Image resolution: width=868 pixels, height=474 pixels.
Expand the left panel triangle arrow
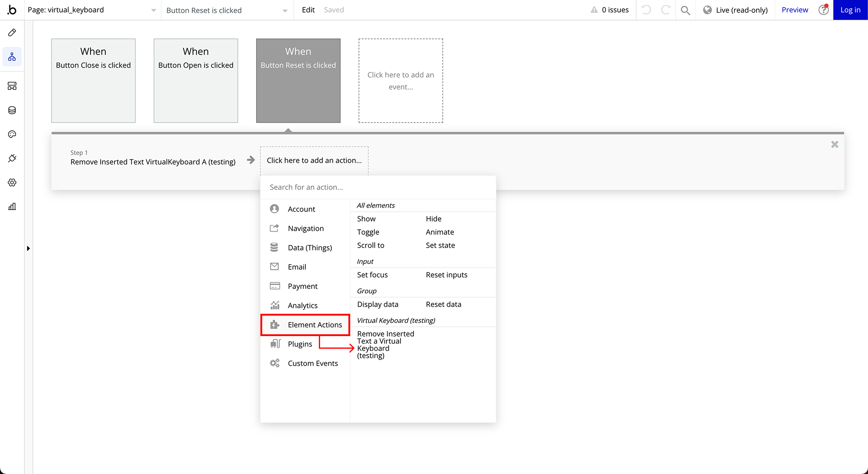point(28,249)
